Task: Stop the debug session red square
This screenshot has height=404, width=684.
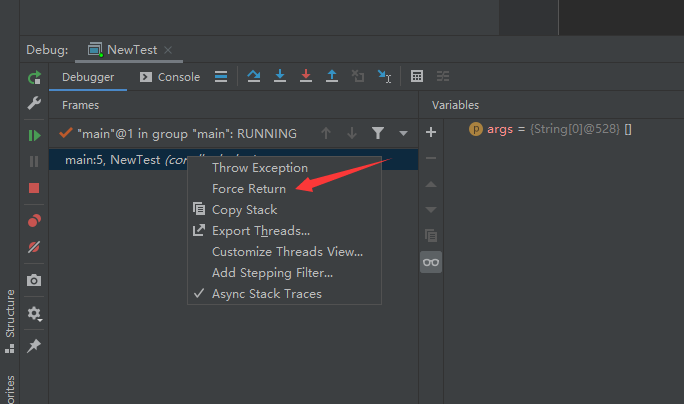Action: coord(34,188)
